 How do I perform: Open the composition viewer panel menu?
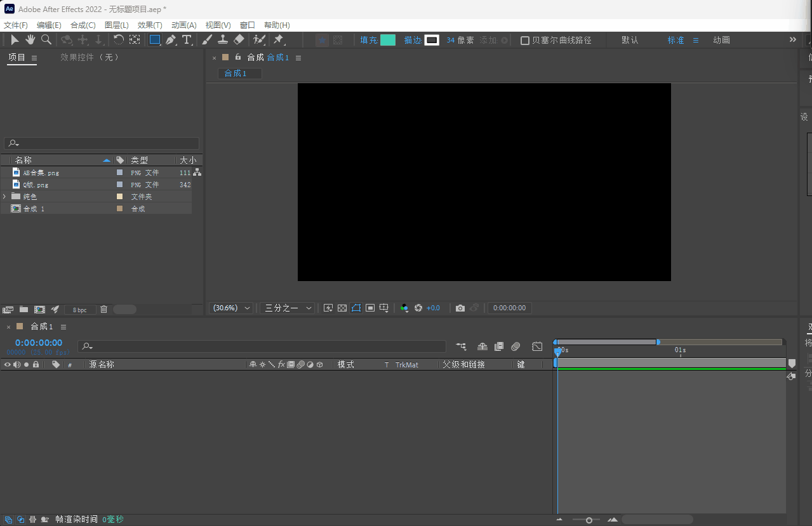(x=298, y=58)
